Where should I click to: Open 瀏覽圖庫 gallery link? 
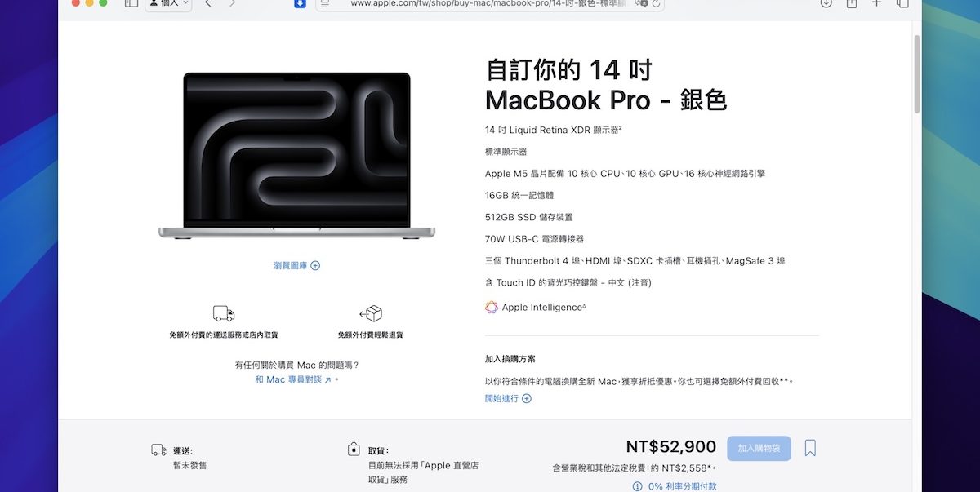pyautogui.click(x=296, y=265)
